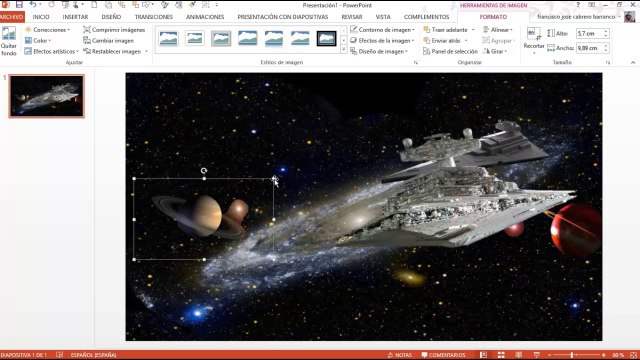The image size is (640, 360).
Task: Fit slide to current window
Action: (x=633, y=355)
